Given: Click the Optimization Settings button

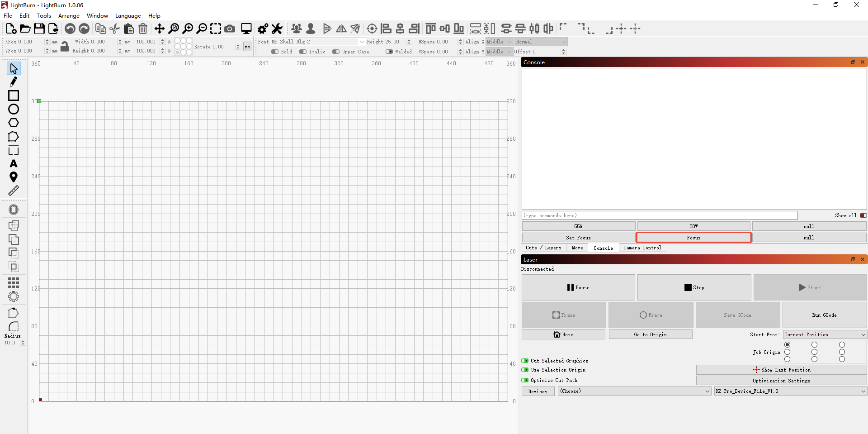Looking at the screenshot, I should pyautogui.click(x=781, y=381).
